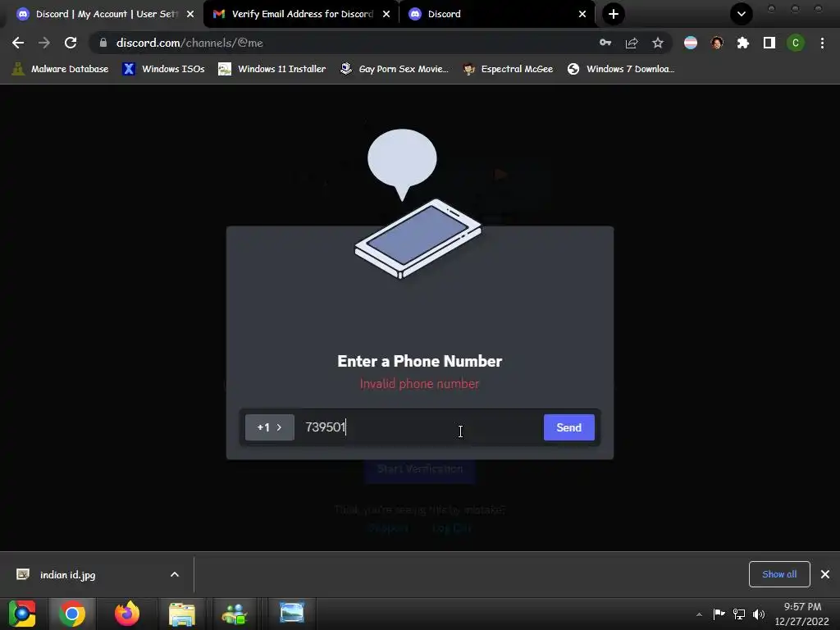This screenshot has width=840, height=630.
Task: Open the volume speaker tray icon
Action: tap(759, 614)
